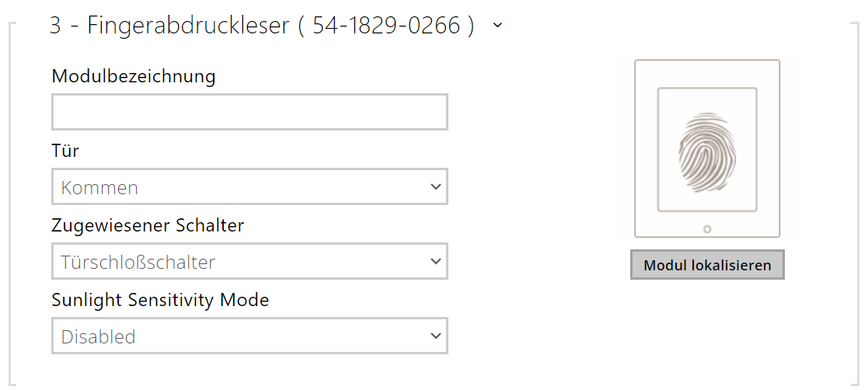This screenshot has height=390, width=868.
Task: Click the Zugewiesener Schalter label
Action: [x=148, y=225]
